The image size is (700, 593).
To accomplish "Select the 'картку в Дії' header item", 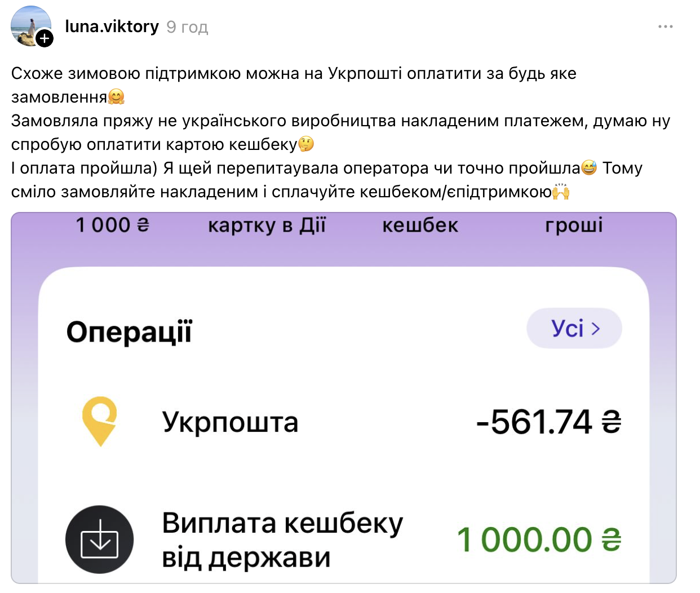I will pos(267,225).
